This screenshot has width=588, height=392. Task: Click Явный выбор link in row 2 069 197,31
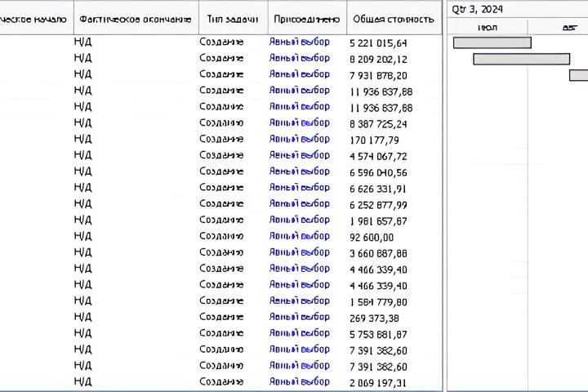click(299, 381)
